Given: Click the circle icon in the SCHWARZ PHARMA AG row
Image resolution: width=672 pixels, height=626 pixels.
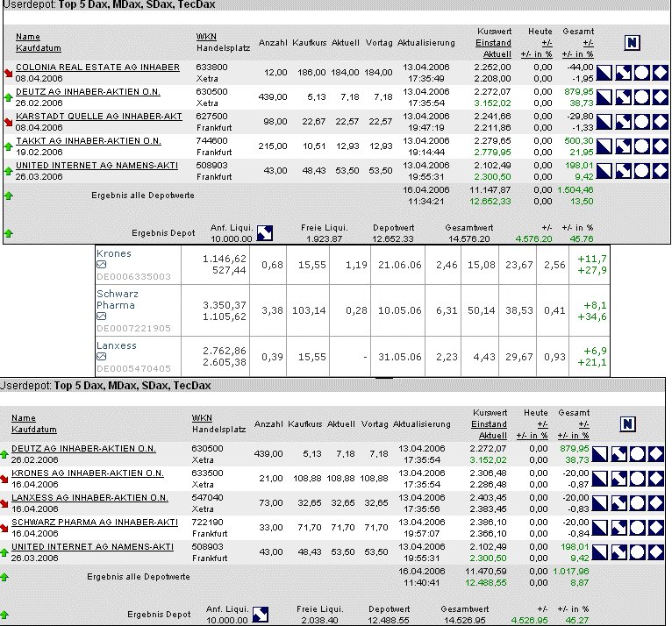Looking at the screenshot, I should click(637, 527).
